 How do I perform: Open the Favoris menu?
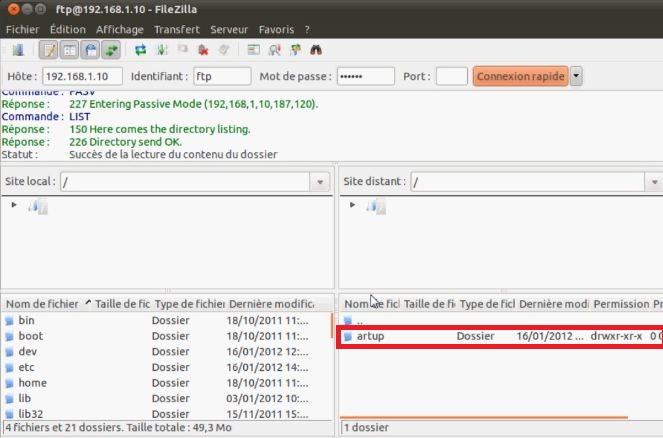(277, 30)
